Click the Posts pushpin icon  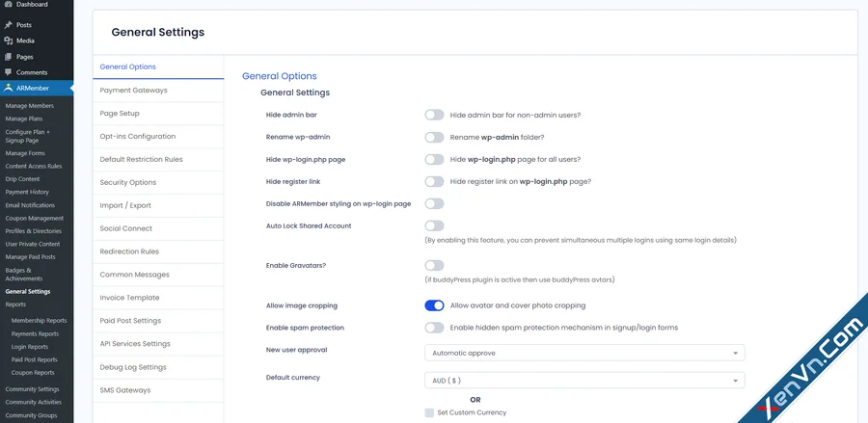(x=8, y=25)
